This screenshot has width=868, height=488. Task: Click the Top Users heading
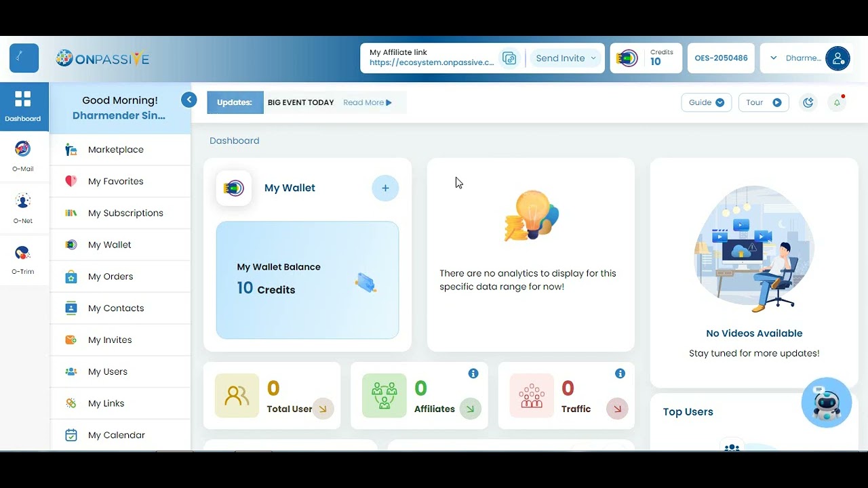688,412
